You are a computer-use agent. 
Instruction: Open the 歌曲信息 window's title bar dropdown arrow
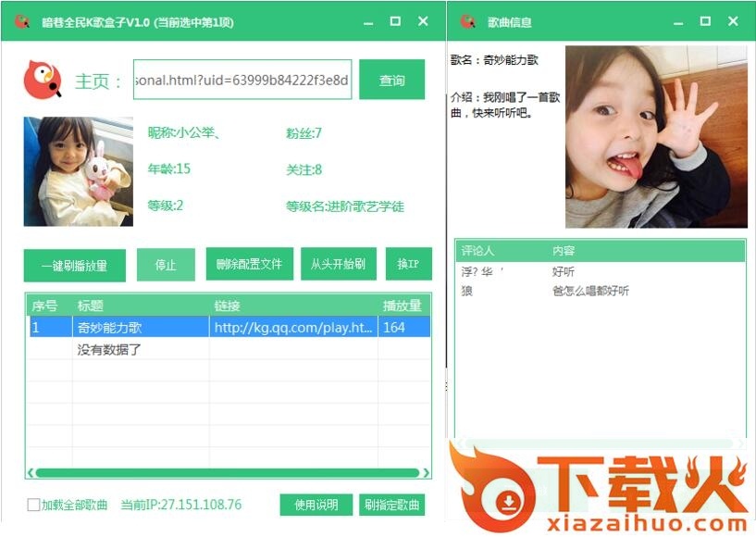pyautogui.click(x=678, y=20)
